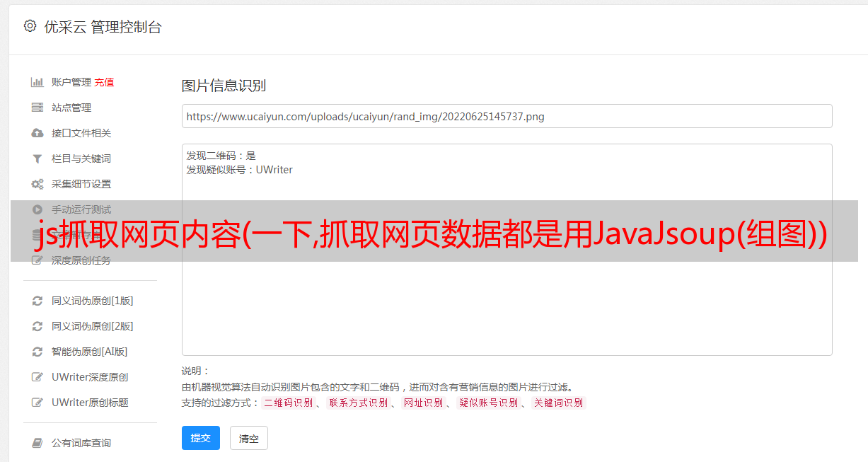The image size is (868, 462).
Task: Click the 二维码识别 tag
Action: pos(289,403)
